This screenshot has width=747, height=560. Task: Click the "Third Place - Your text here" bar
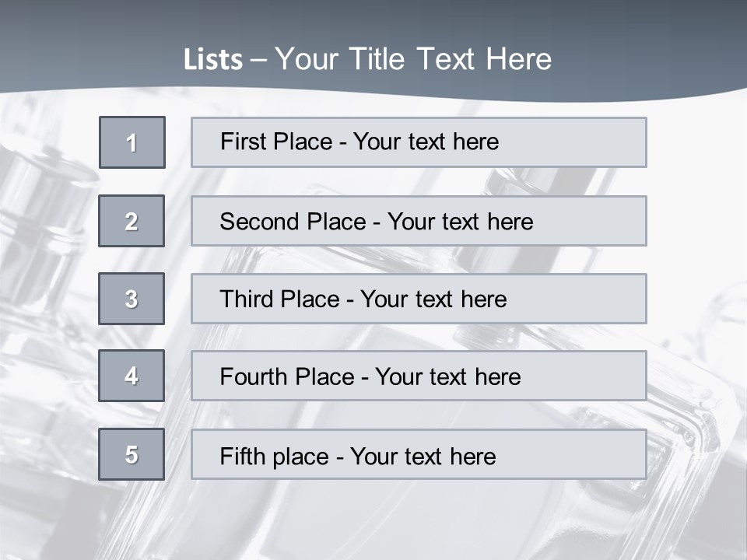(x=419, y=299)
